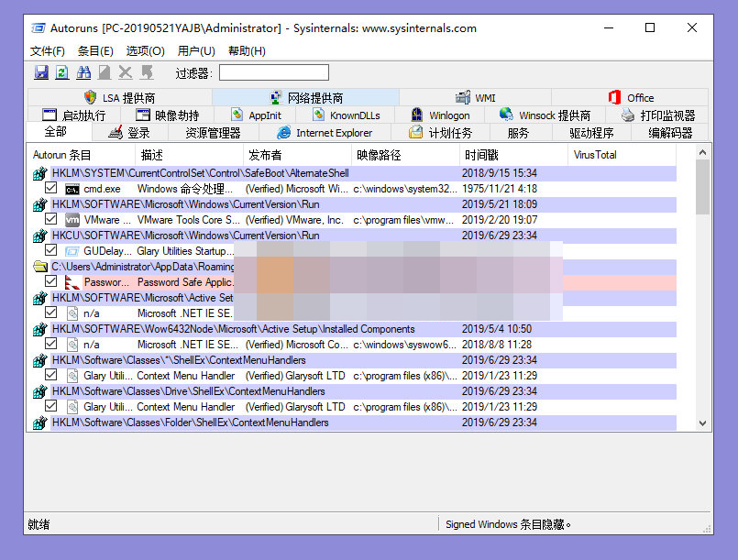Viewport: 738px width, 560px height.
Task: Toggle the GUDelay Glary Utilities checkbox
Action: [51, 250]
